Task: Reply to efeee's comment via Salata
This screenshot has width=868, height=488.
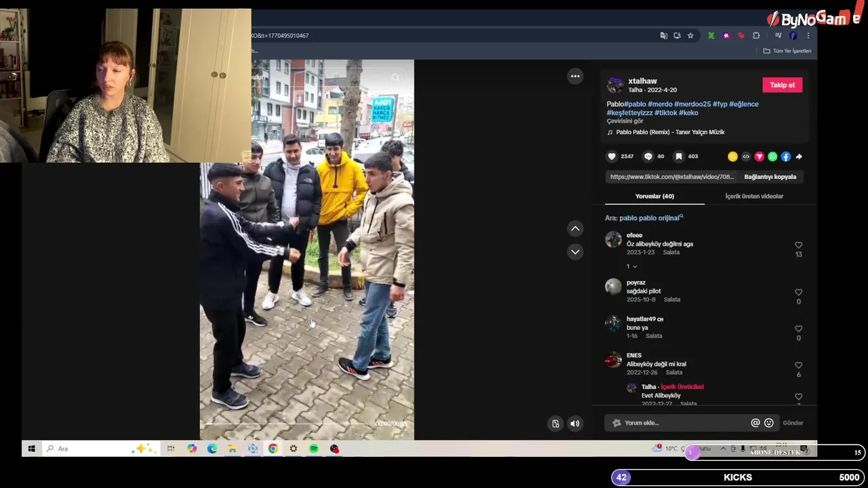Action: 671,252
